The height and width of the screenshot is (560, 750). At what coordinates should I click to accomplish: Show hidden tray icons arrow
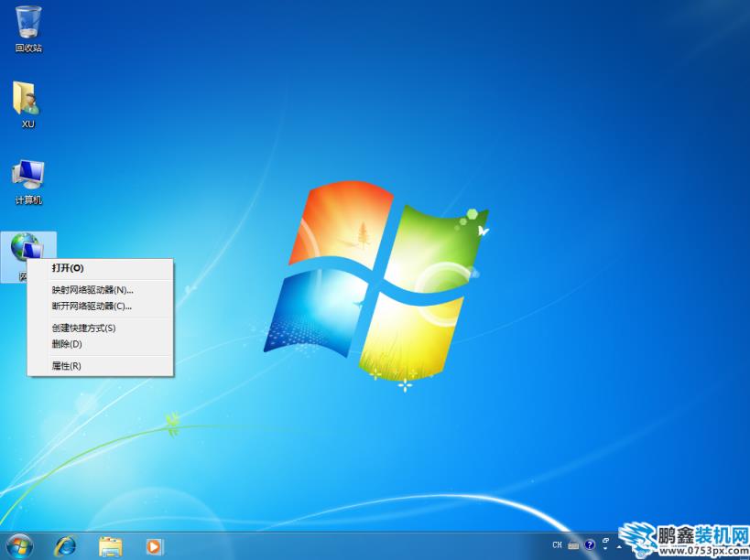pyautogui.click(x=619, y=547)
